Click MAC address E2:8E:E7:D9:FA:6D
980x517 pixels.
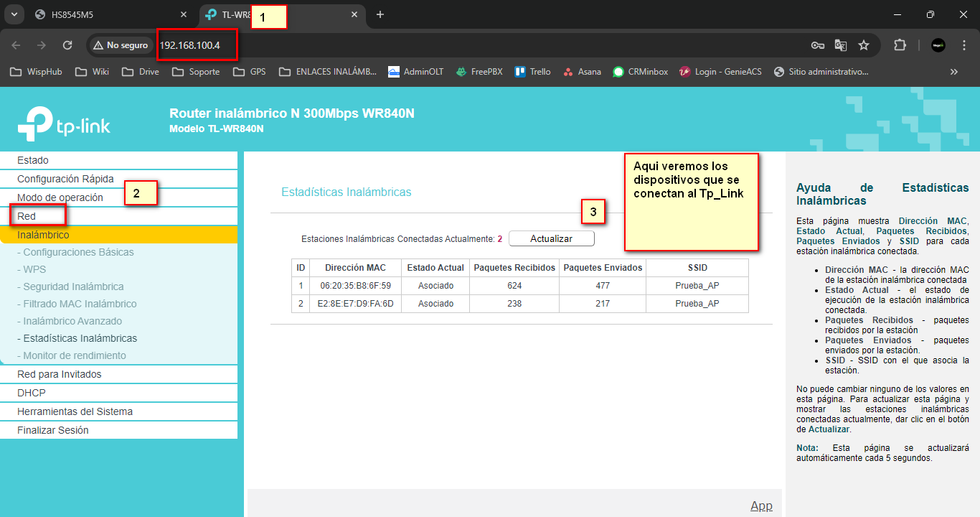click(355, 304)
